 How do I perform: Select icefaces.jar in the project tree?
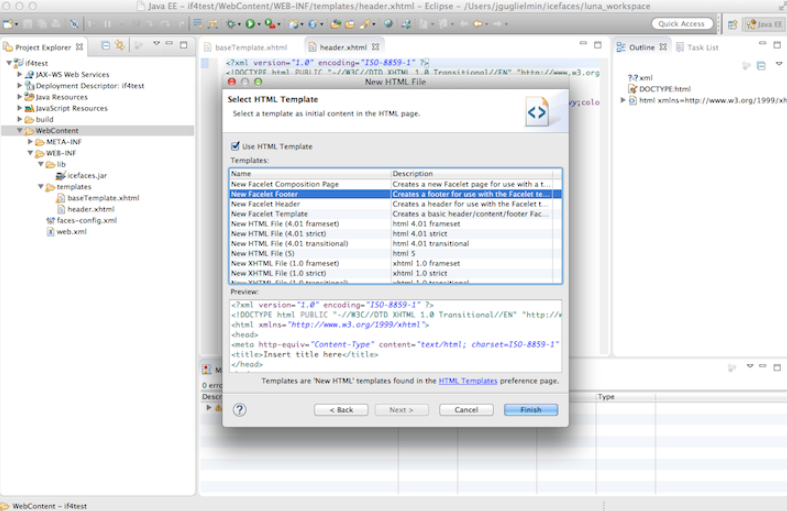[x=87, y=175]
